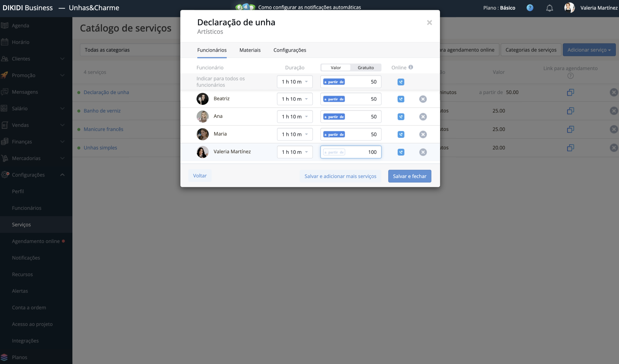The height and width of the screenshot is (364, 619).
Task: Remove Valeria Martínez from the employee list
Action: pos(423,152)
